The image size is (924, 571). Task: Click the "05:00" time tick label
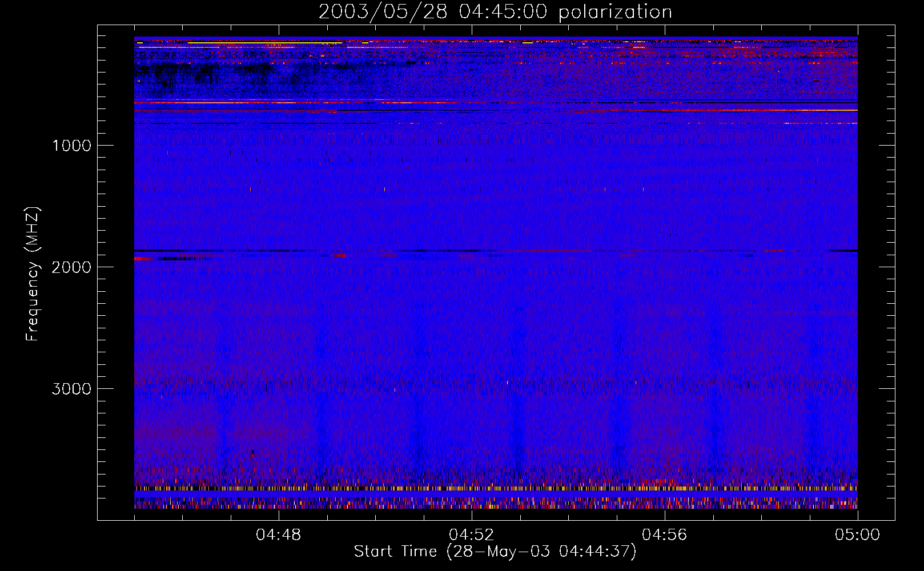(x=857, y=535)
